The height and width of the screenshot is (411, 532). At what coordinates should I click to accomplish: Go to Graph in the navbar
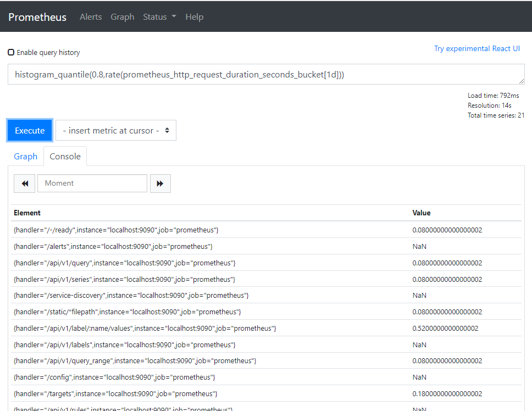(x=122, y=17)
